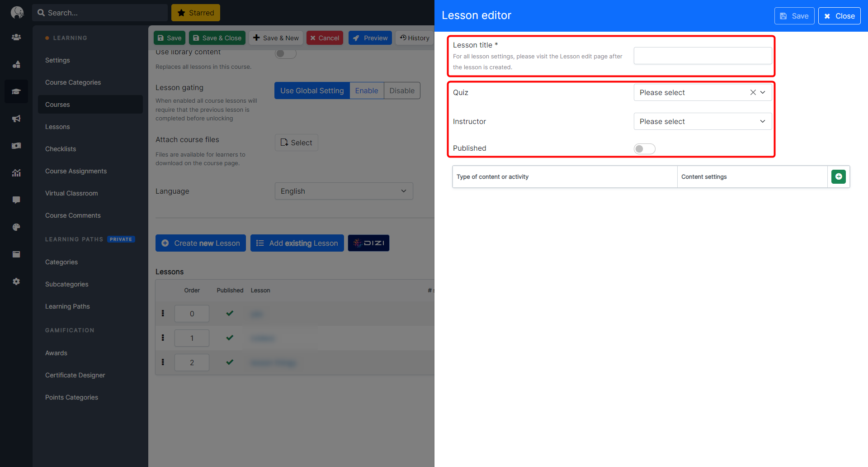Click the Create new Lesson button

coord(201,243)
